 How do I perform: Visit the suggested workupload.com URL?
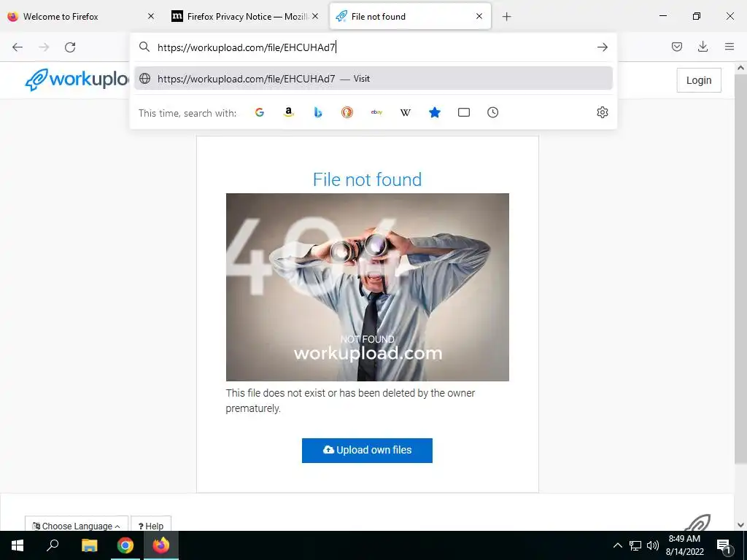(x=373, y=79)
